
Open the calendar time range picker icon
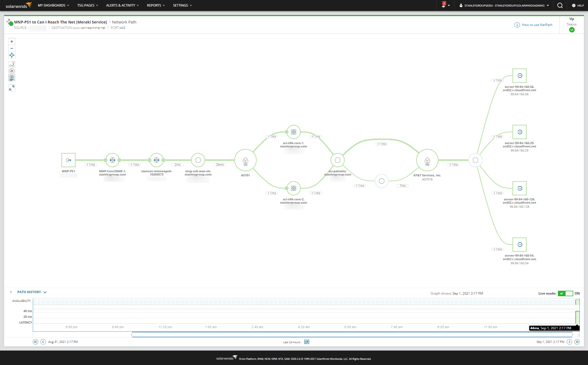(307, 342)
